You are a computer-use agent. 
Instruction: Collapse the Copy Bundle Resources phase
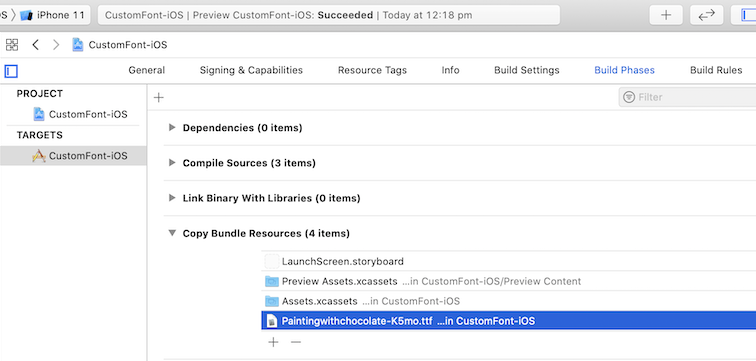click(172, 233)
